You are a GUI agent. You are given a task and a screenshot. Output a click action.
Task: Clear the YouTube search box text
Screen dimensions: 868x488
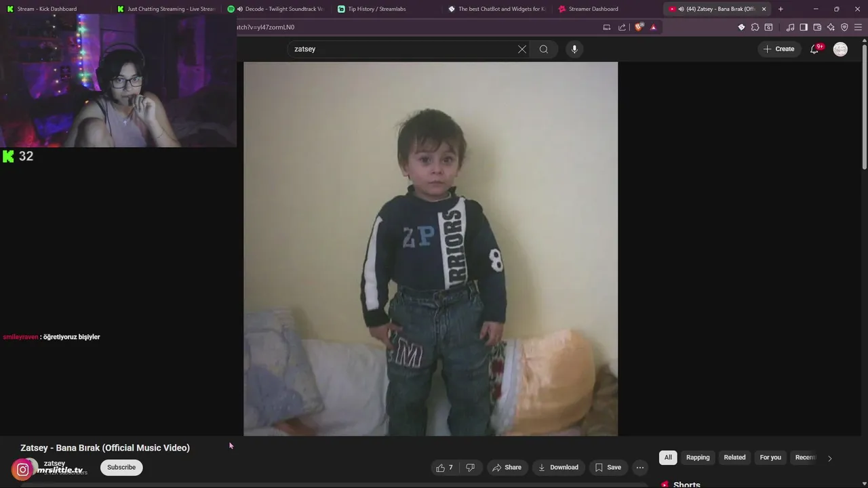click(x=522, y=49)
